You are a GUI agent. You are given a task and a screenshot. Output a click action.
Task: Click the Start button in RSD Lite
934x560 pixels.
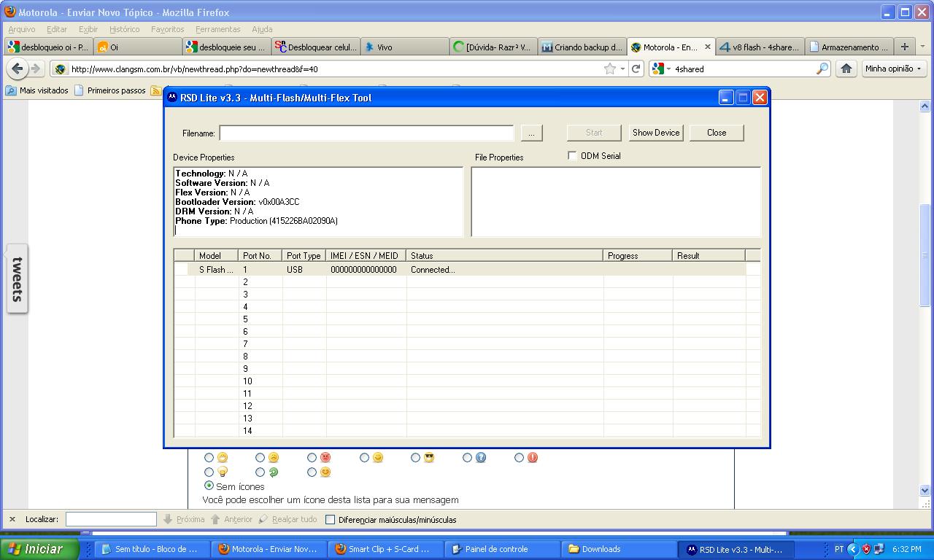(594, 133)
